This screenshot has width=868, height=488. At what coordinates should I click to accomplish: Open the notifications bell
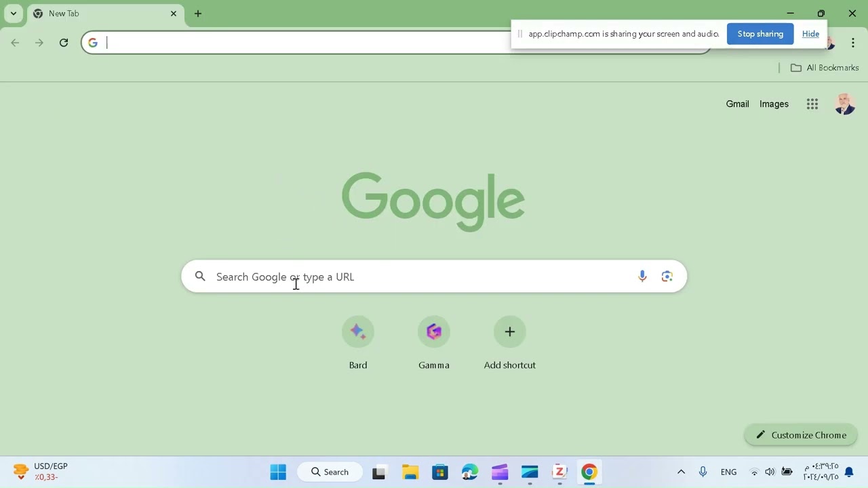849,472
